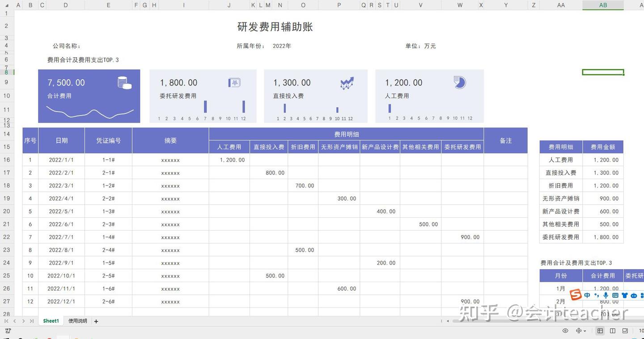The width and height of the screenshot is (644, 339).
Task: Switch to Page Layout view icon
Action: click(x=613, y=331)
